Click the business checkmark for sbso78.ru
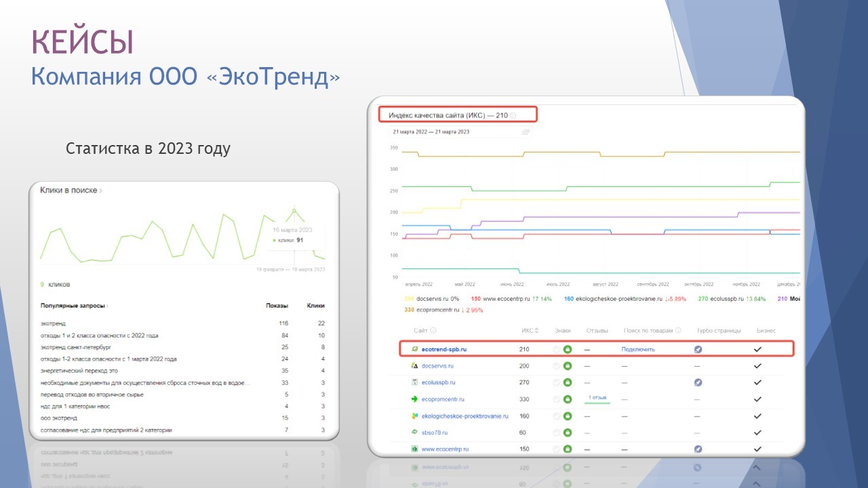868x488 pixels. point(757,432)
